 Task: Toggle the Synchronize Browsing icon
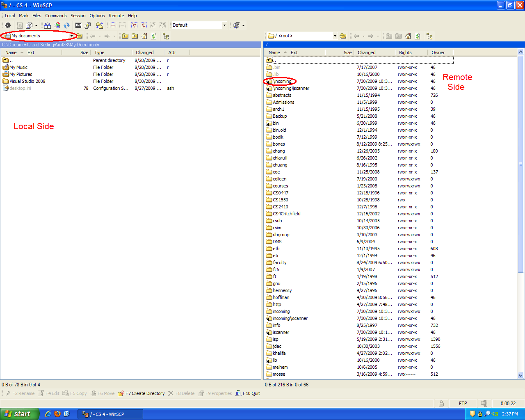[100, 25]
